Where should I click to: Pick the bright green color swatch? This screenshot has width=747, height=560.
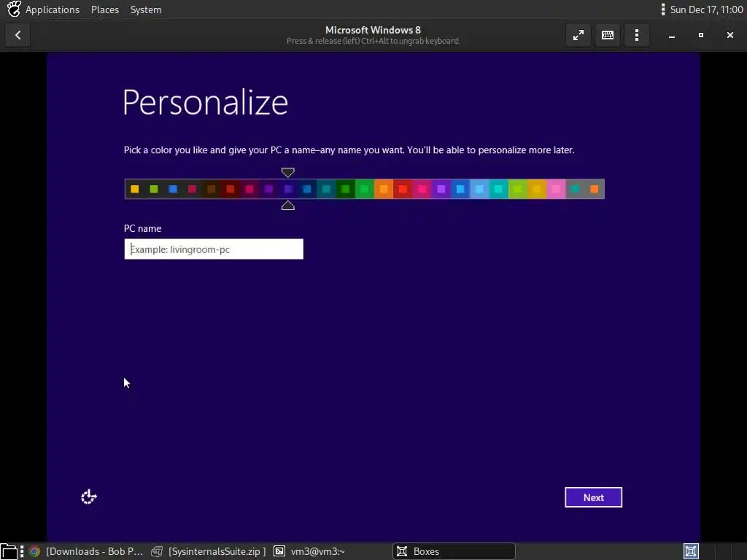click(x=365, y=189)
